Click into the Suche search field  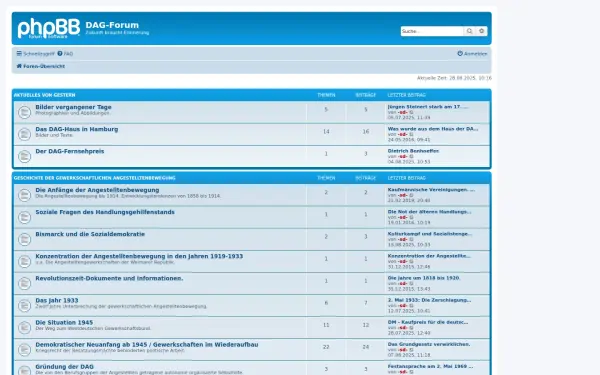tap(432, 31)
